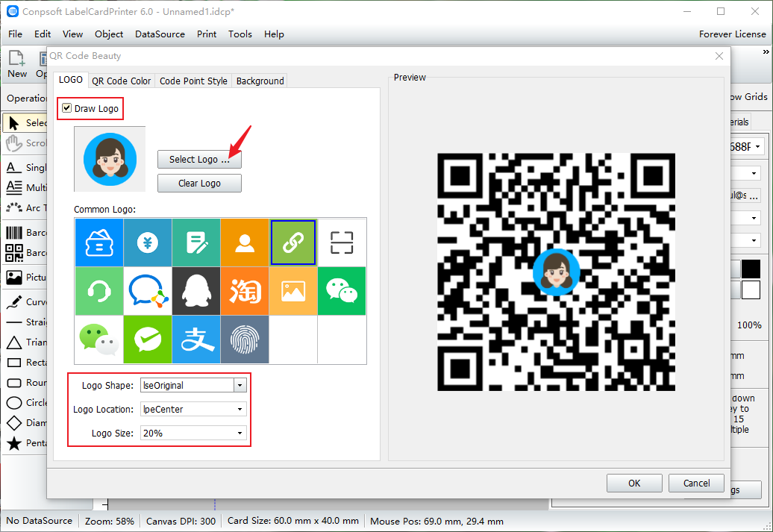Open the Background tab
The height and width of the screenshot is (532, 773).
tap(260, 81)
